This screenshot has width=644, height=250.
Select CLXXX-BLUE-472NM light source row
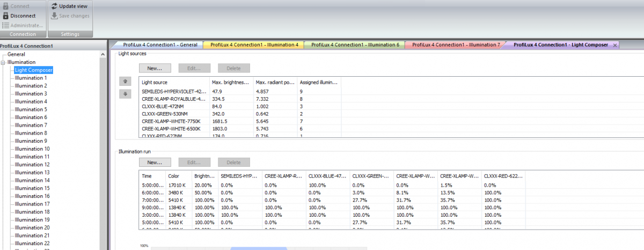[x=240, y=107]
